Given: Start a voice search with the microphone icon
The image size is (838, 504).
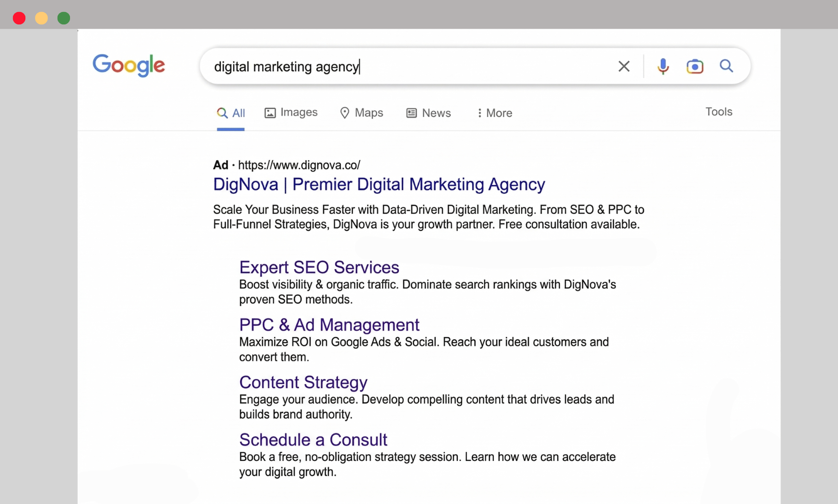Looking at the screenshot, I should tap(663, 66).
